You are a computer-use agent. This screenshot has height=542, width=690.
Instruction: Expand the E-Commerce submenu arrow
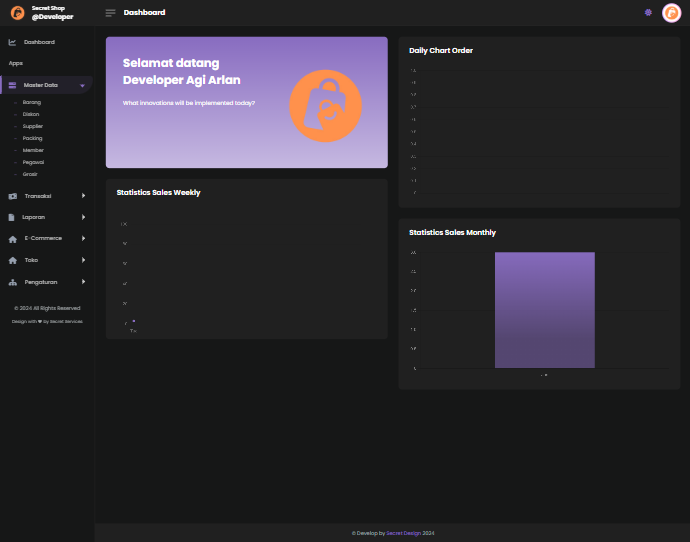[x=83, y=238]
